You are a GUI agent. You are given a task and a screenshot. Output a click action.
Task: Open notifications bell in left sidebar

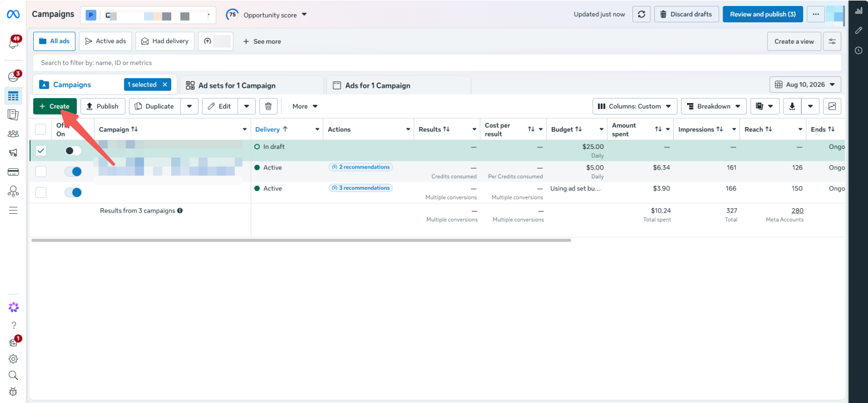click(x=13, y=43)
